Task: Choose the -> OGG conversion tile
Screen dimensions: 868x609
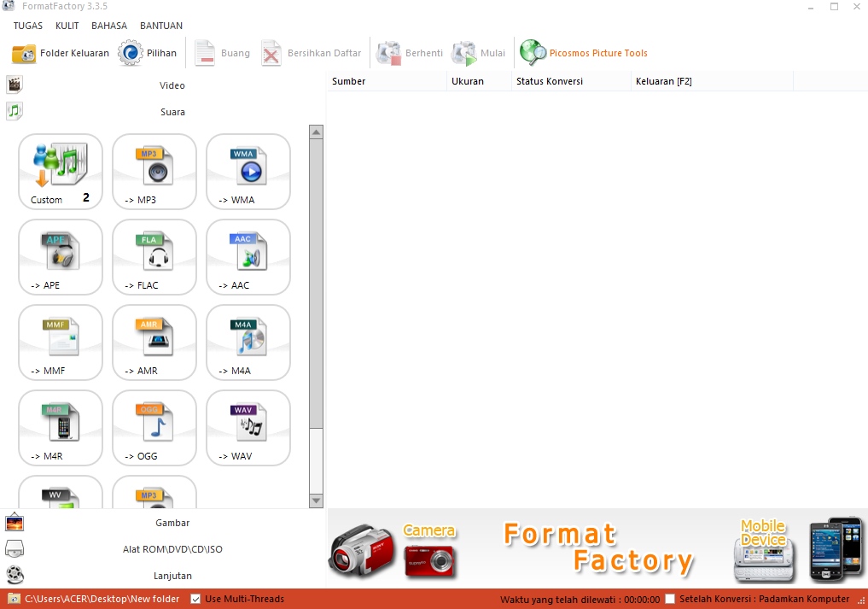Action: 154,428
